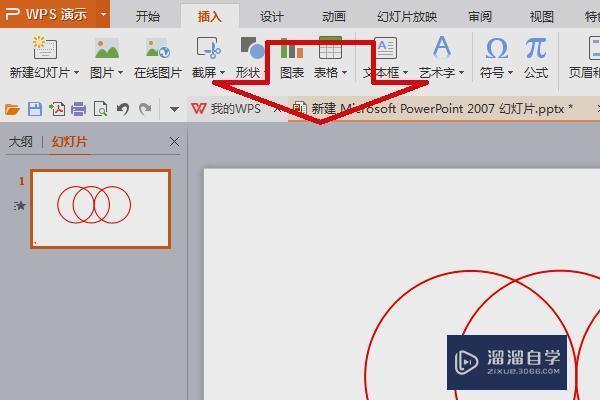The image size is (600, 400).
Task: Expand the 符号 dropdown arrow
Action: [x=510, y=72]
